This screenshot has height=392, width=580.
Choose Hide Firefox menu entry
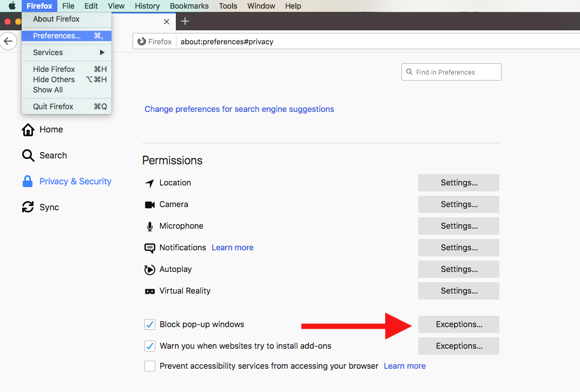(x=67, y=69)
